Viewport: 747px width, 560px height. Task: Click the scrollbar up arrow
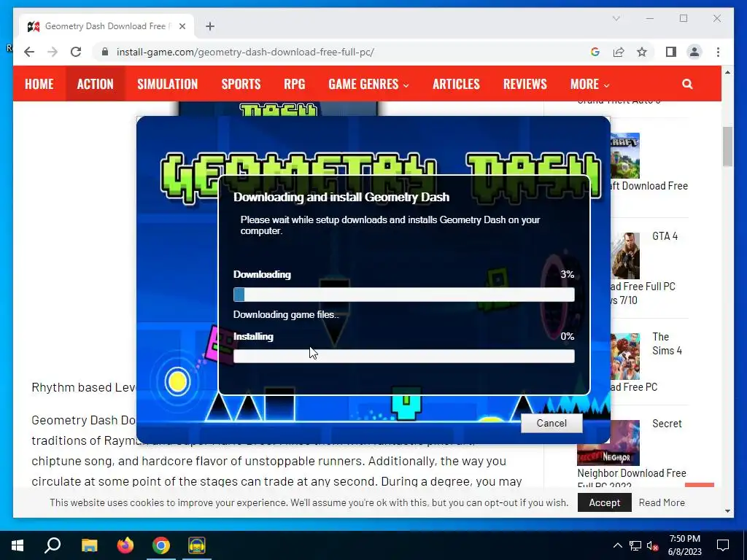click(x=727, y=72)
